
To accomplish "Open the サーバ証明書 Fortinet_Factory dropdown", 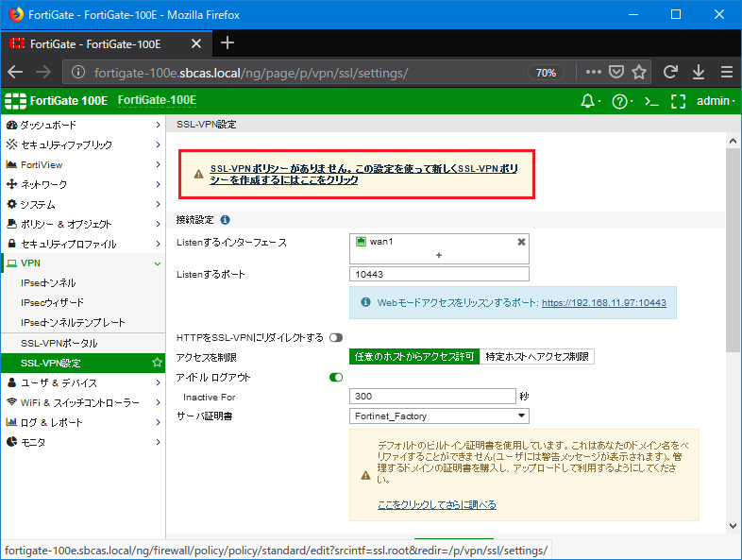I will 439,416.
